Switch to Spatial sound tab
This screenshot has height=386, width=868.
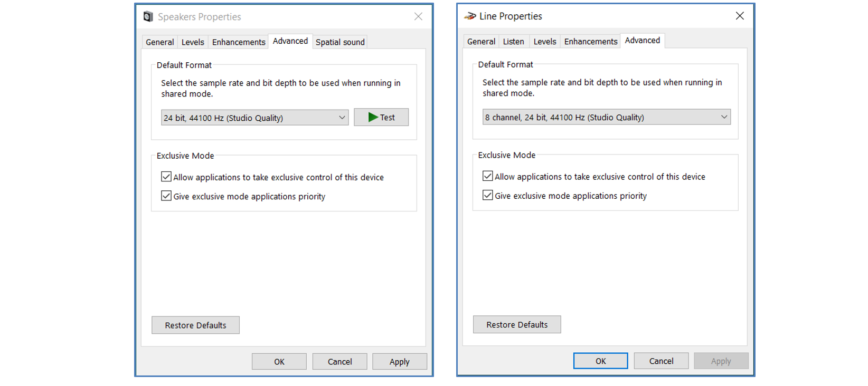(340, 42)
